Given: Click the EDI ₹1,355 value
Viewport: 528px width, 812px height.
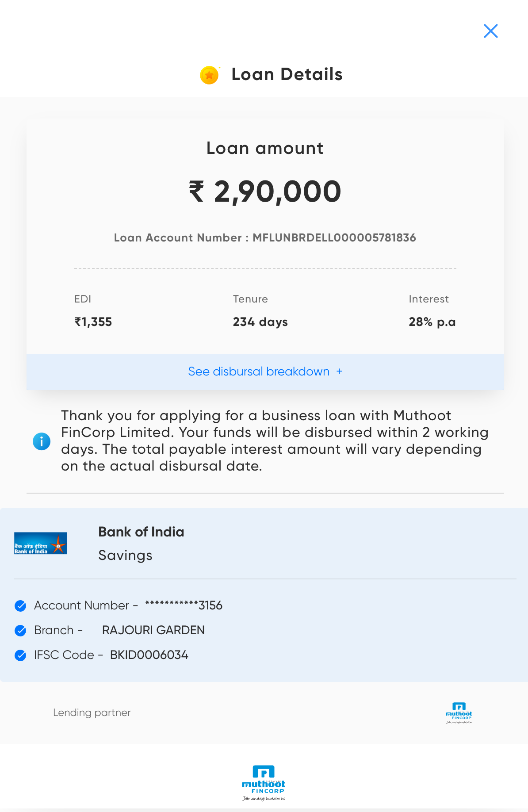Looking at the screenshot, I should pos(93,322).
